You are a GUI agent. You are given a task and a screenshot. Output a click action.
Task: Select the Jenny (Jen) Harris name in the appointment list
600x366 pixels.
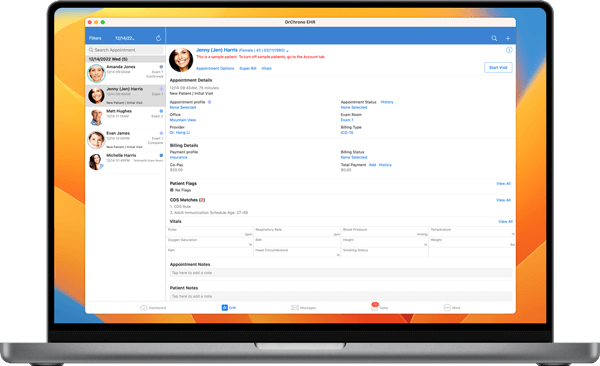click(x=124, y=89)
